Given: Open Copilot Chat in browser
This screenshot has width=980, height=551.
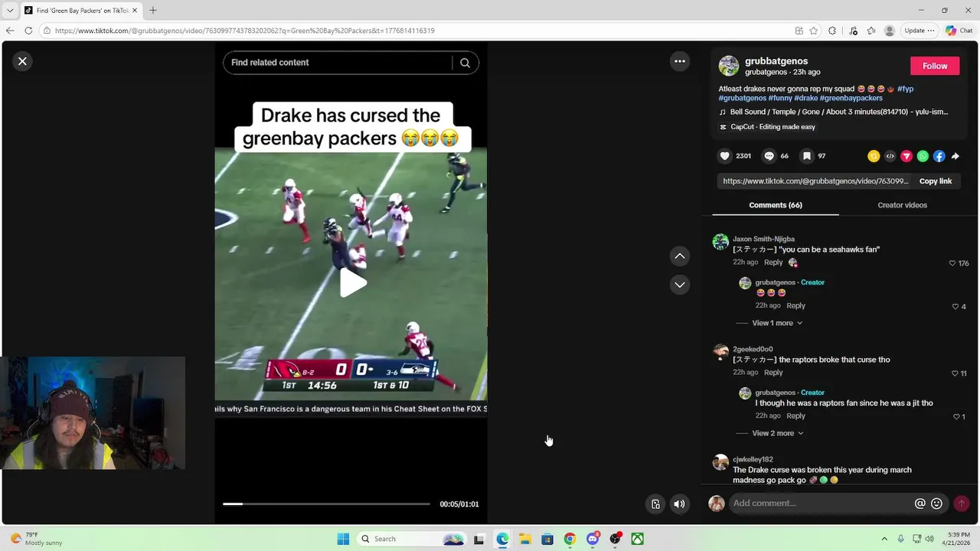Looking at the screenshot, I should click(959, 31).
